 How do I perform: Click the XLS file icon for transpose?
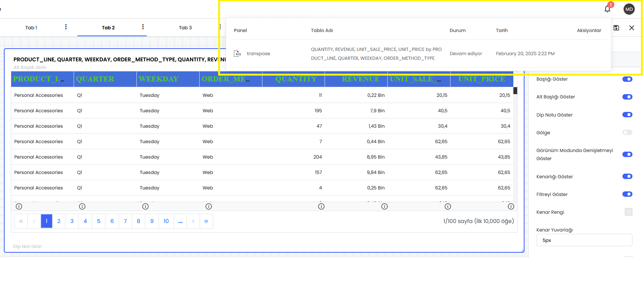pos(237,54)
